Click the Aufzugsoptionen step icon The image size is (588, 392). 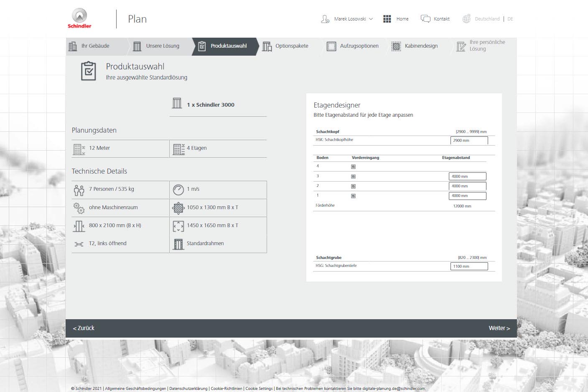[331, 46]
